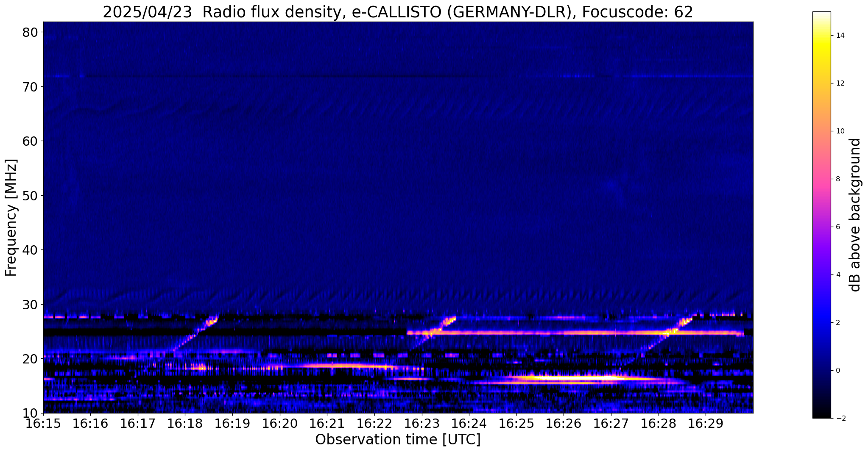Image resolution: width=868 pixels, height=452 pixels.
Task: Click the 16:21 time tick label
Action: point(327,424)
